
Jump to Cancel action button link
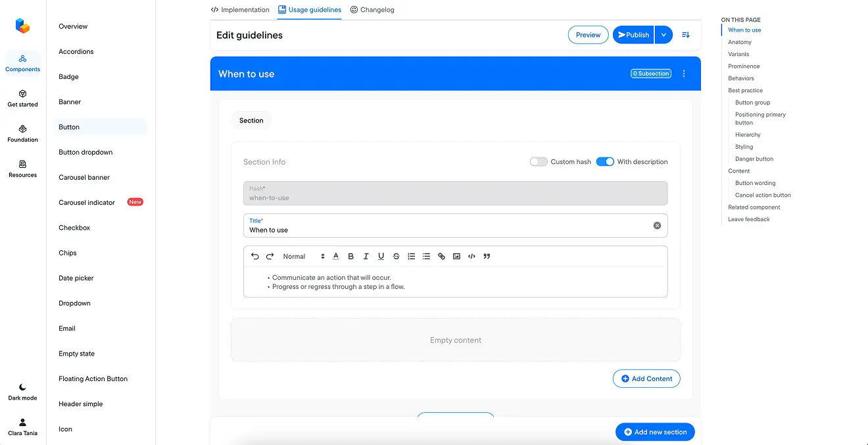[763, 196]
